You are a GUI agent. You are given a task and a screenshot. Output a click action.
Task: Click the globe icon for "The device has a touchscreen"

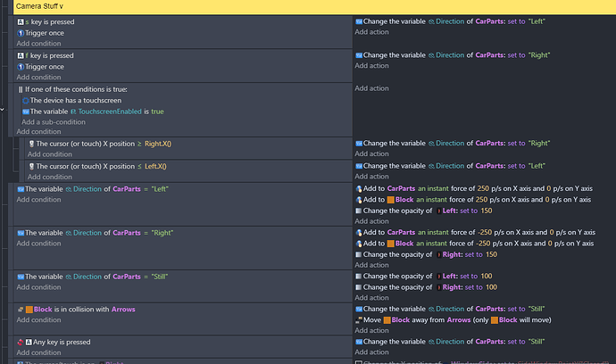click(25, 101)
